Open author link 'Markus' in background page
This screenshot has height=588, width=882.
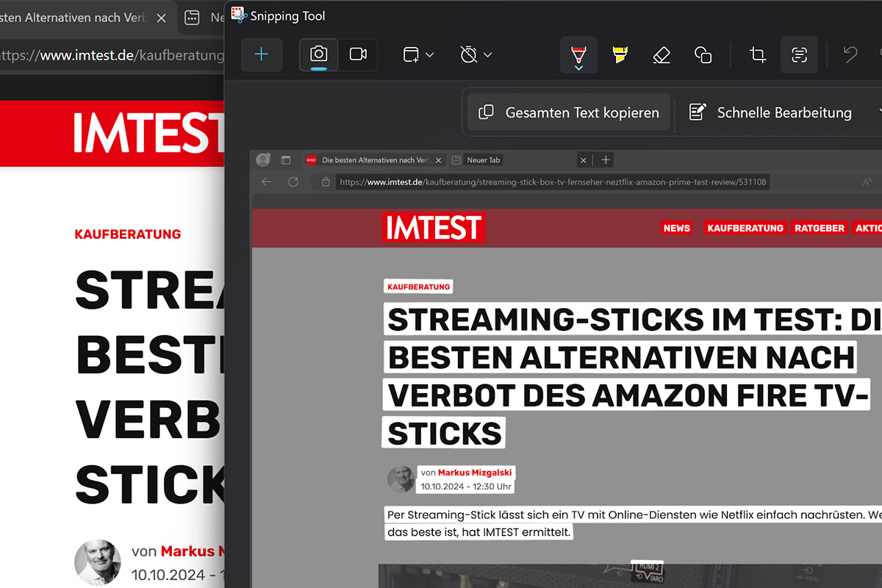coord(187,551)
